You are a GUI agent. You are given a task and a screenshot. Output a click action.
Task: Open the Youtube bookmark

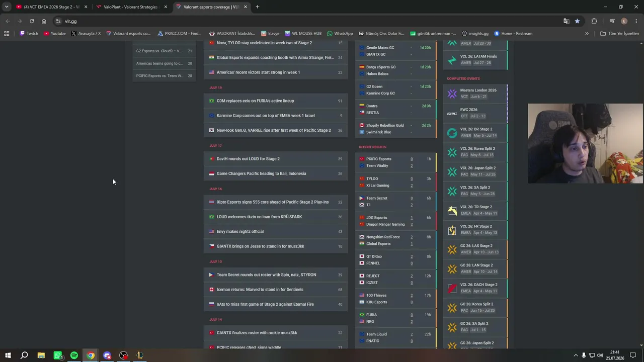point(54,34)
